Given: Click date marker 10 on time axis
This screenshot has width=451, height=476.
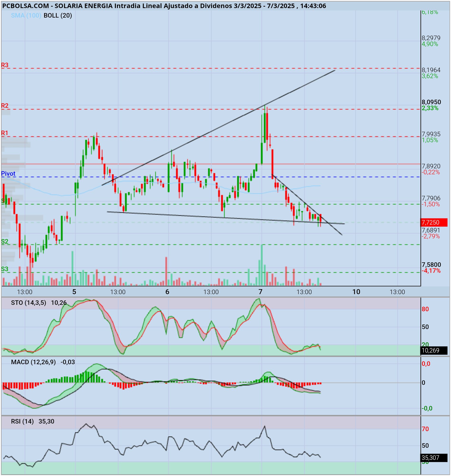Looking at the screenshot, I should click(x=356, y=292).
